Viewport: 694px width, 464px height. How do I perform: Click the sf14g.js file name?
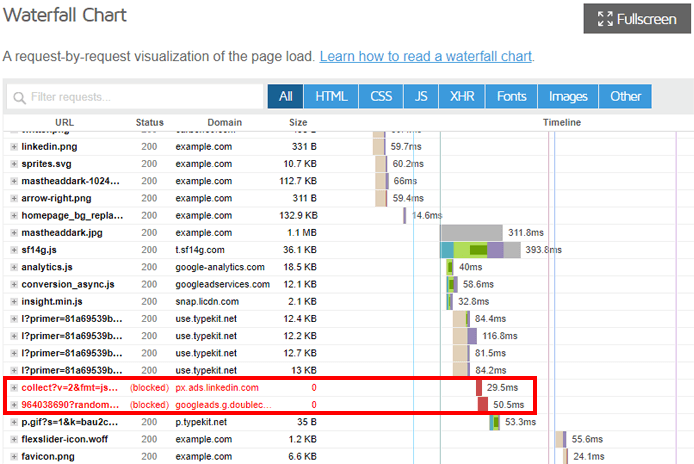coord(39,250)
